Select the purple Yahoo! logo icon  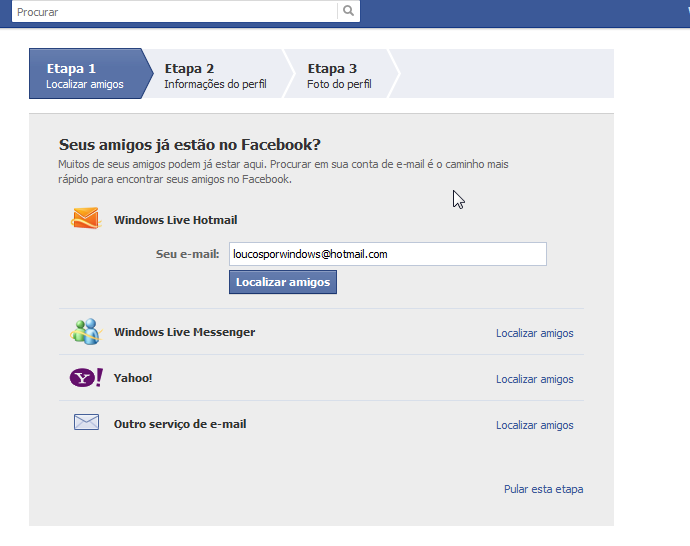pos(86,378)
